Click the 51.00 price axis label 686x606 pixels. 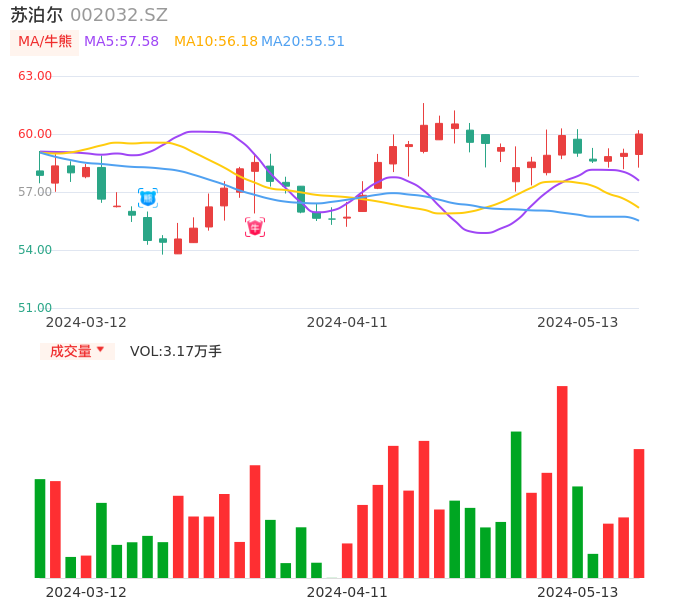(x=35, y=308)
